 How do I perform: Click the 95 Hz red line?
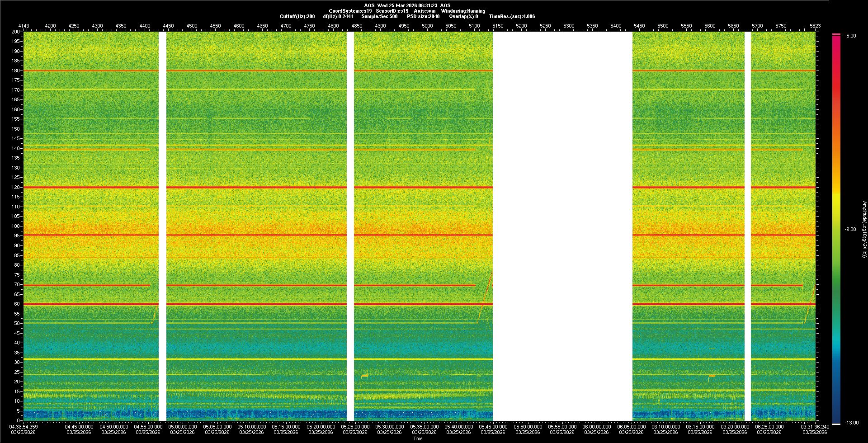point(253,235)
